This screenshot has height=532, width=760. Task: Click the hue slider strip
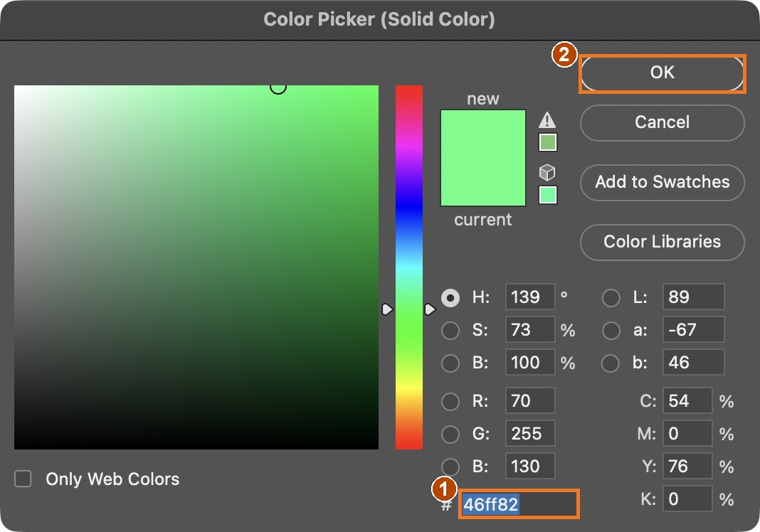(x=409, y=267)
